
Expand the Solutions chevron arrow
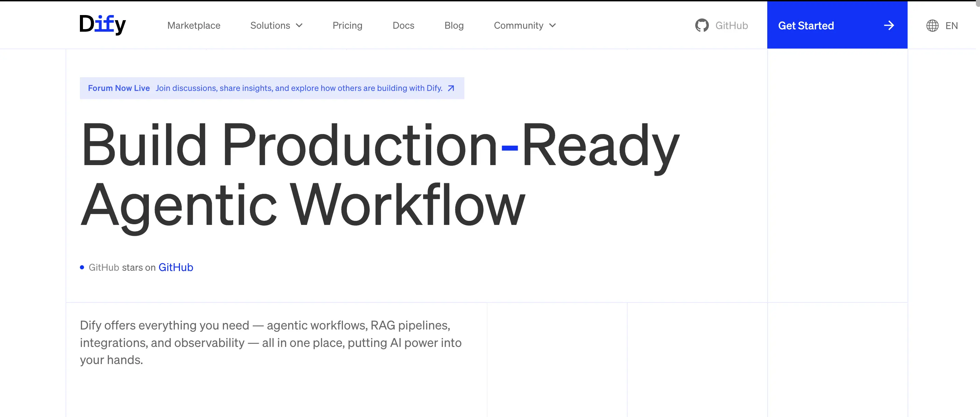coord(299,26)
